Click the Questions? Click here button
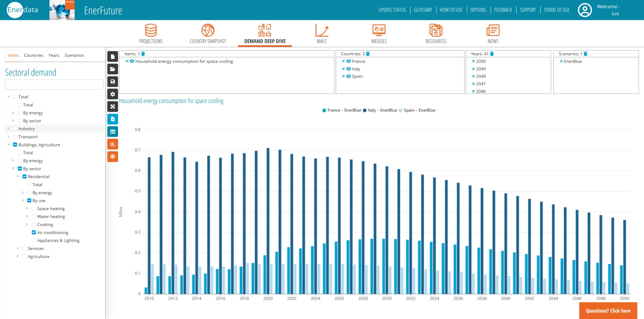 coord(608,311)
